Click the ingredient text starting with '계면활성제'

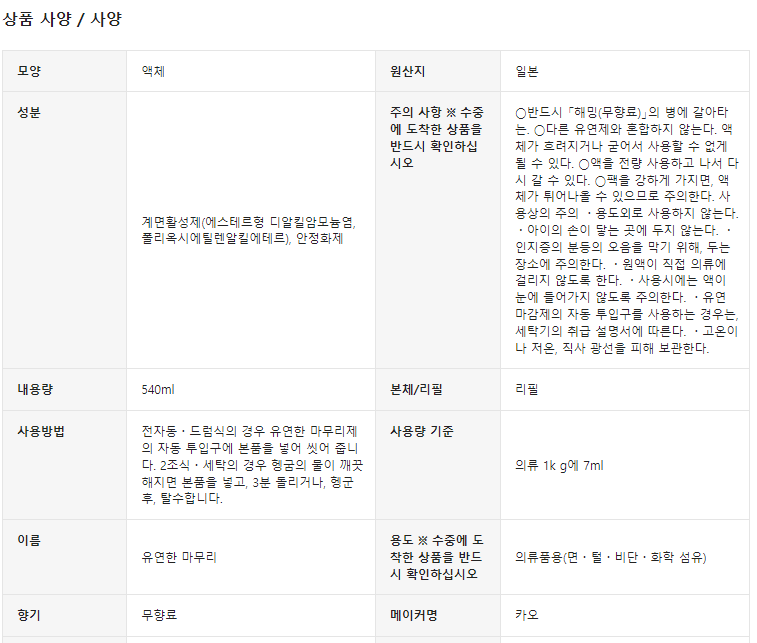tap(249, 230)
